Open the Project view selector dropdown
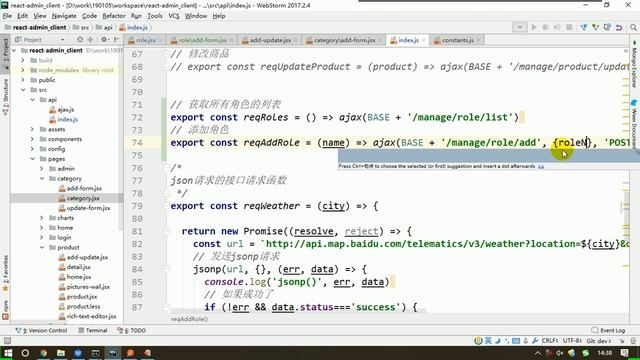The image size is (640, 360). (62, 40)
